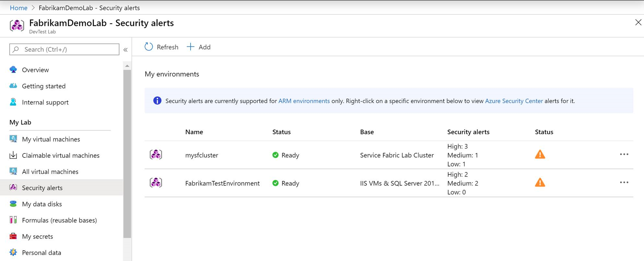Screen dimensions: 644x261
Task: Click the Security alerts column header
Action: pyautogui.click(x=468, y=132)
